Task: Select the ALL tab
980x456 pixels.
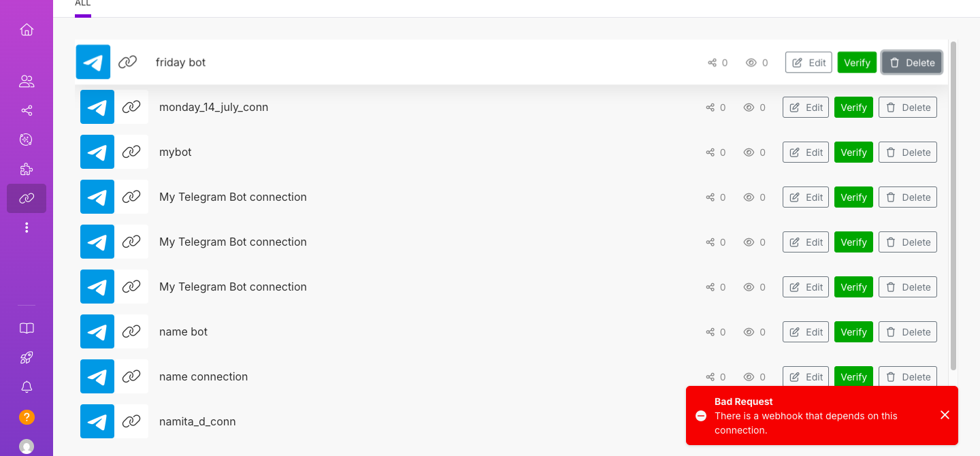Action: pos(82,4)
